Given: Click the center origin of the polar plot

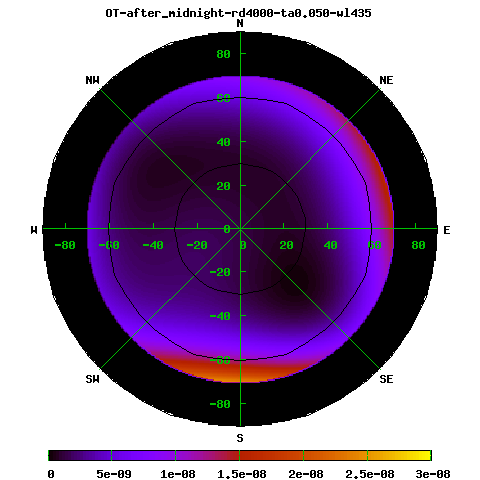Looking at the screenshot, I should point(240,229).
